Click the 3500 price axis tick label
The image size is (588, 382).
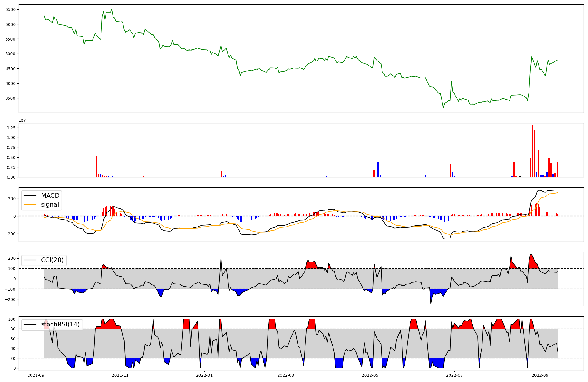tap(11, 98)
